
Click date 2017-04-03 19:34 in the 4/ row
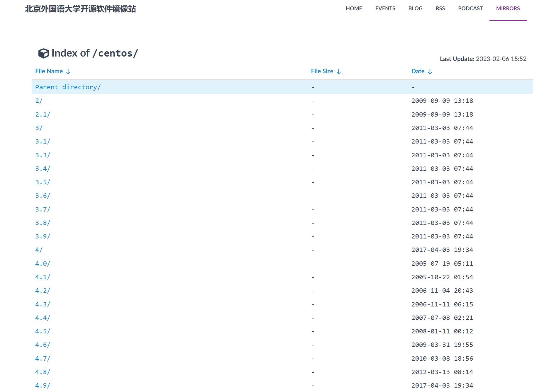(442, 250)
